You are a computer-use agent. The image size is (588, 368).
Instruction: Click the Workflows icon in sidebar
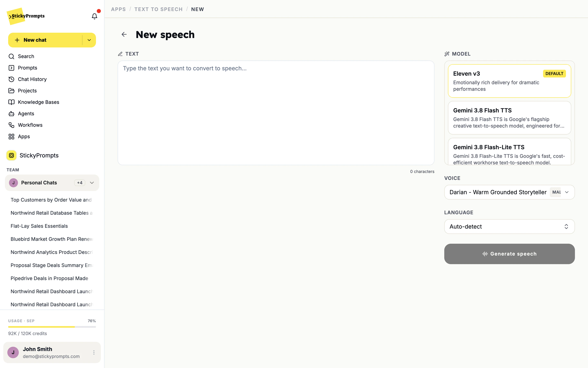[11, 125]
